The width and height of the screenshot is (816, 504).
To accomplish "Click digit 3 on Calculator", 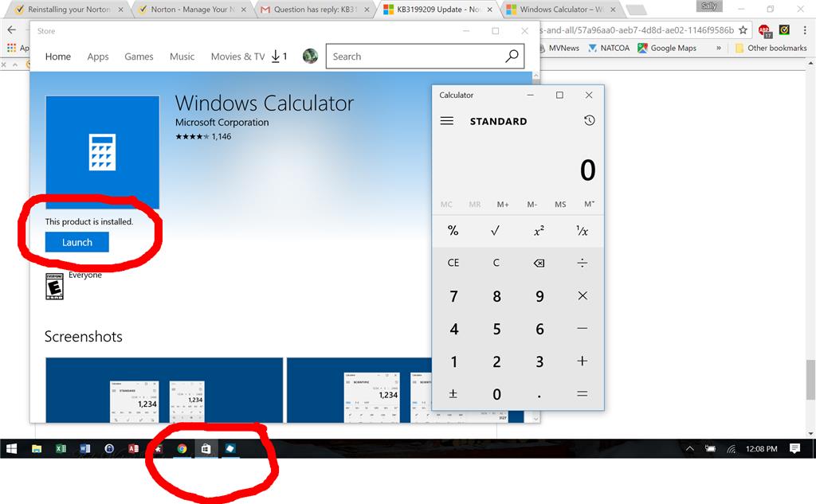I will (x=539, y=361).
